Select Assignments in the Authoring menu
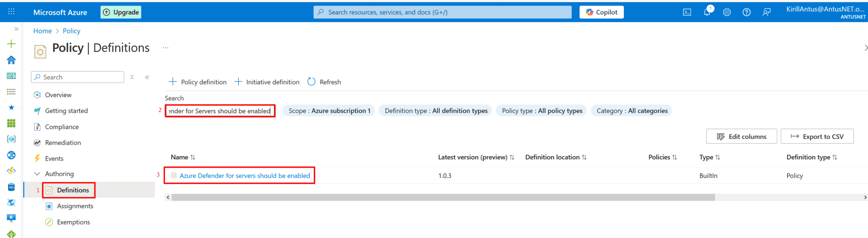The image size is (868, 238). coord(75,206)
